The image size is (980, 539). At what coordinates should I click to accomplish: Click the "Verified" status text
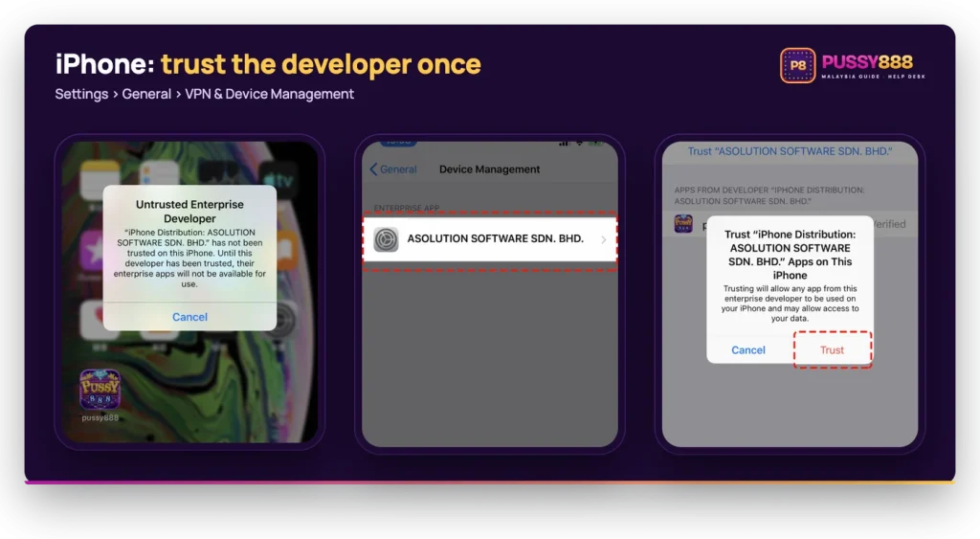(x=889, y=224)
